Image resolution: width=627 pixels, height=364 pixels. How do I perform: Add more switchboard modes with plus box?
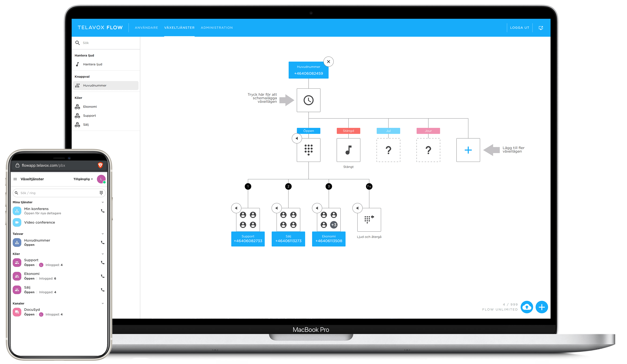(x=468, y=150)
